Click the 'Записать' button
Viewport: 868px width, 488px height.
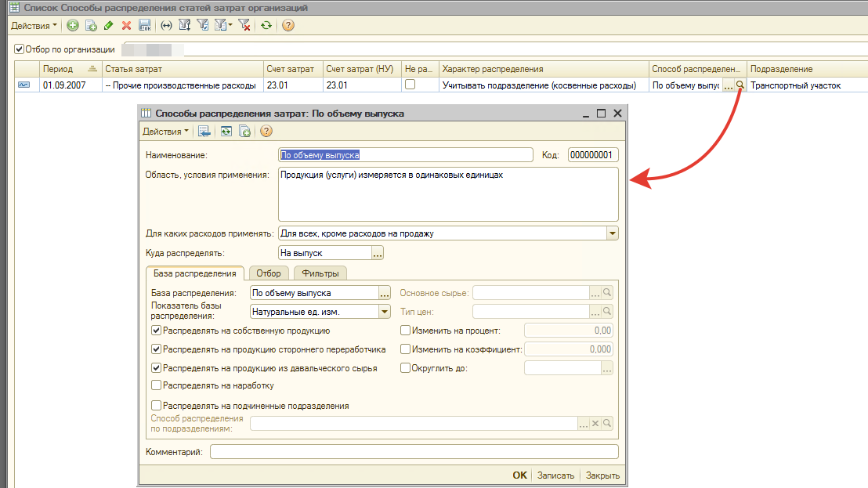(555, 475)
